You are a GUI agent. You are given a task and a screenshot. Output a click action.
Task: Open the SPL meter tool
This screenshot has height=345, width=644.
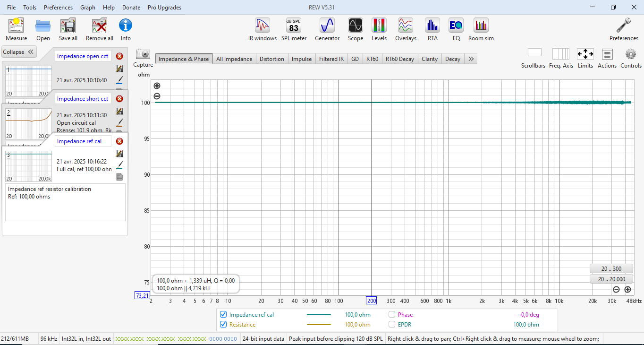294,26
